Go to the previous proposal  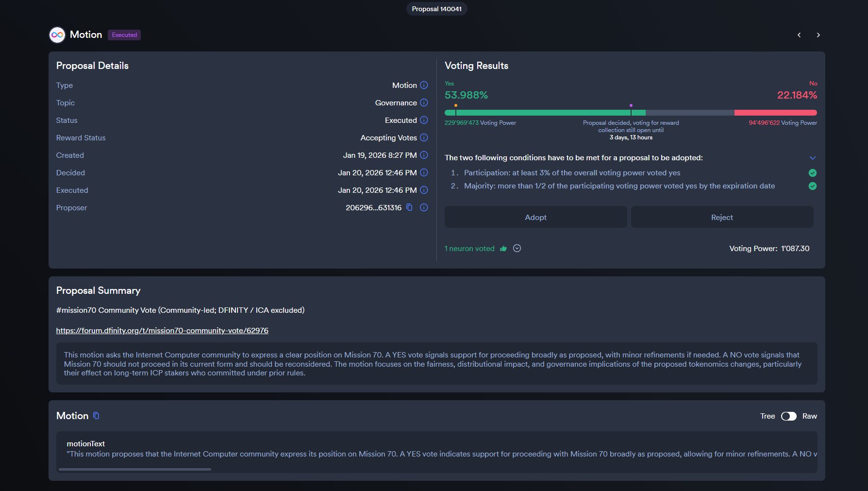pos(799,35)
